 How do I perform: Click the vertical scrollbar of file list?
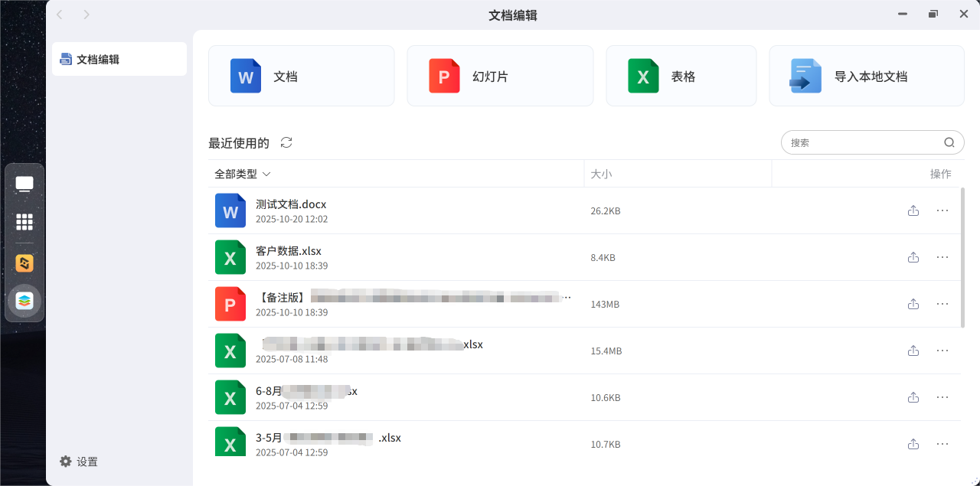[x=962, y=257]
